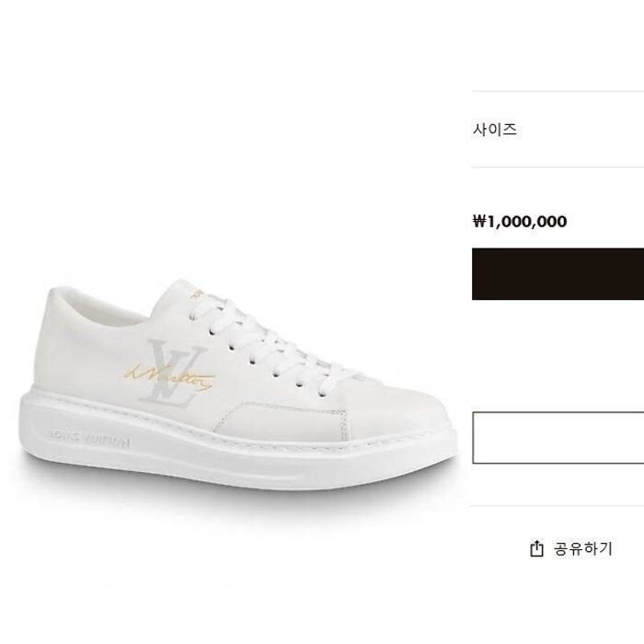
Task: Click the divider line above 공유하기
Action: [557, 506]
